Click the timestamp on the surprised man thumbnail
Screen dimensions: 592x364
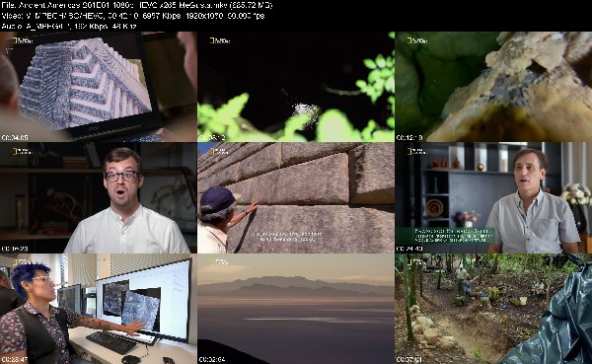(15, 249)
